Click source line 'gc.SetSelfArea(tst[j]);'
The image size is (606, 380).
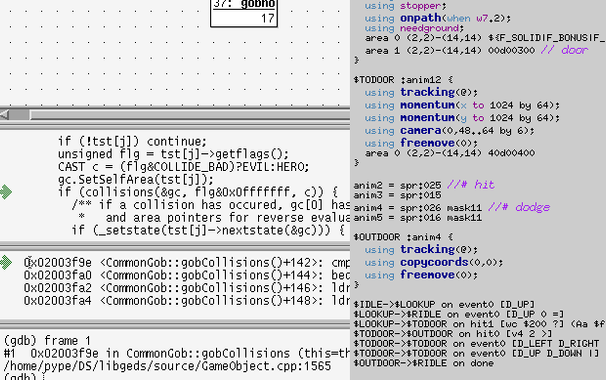[x=136, y=180]
